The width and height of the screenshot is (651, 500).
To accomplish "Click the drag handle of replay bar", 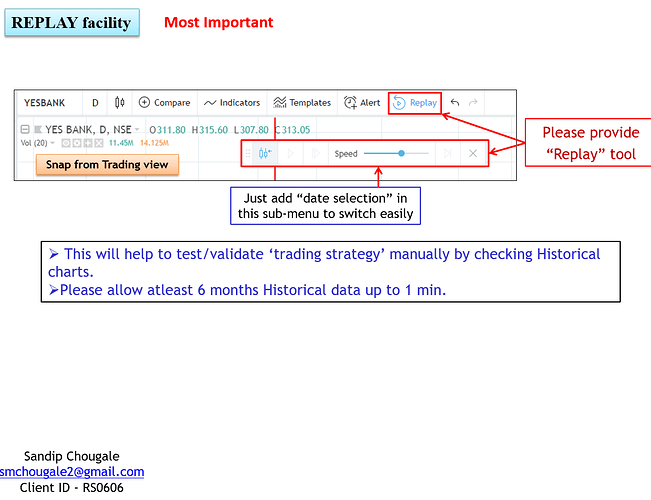I will click(x=248, y=153).
